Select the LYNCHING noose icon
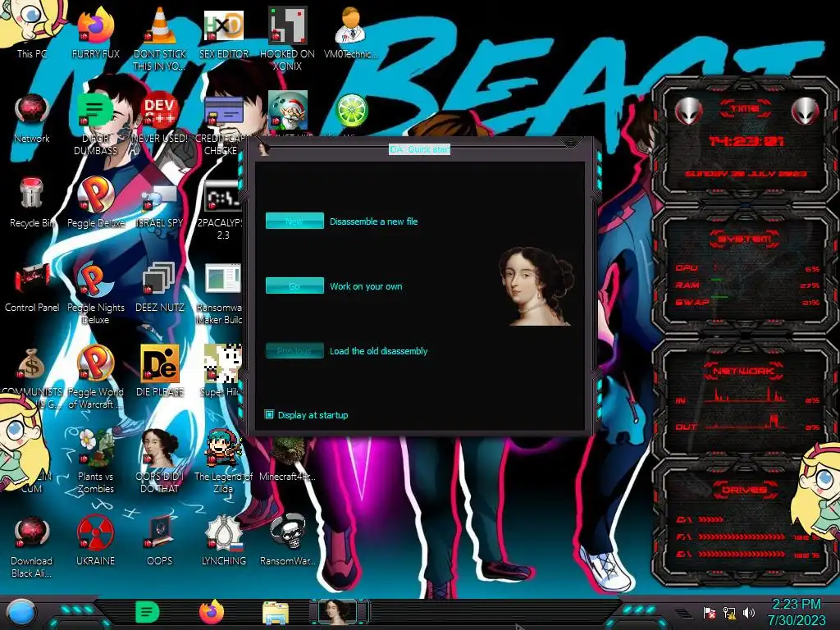Viewport: 840px width, 630px height. [223, 540]
